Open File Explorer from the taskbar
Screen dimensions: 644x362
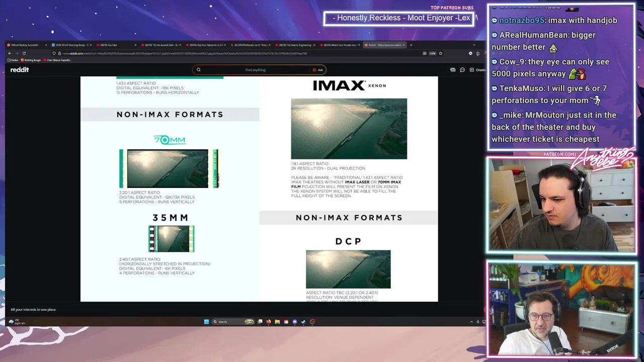[x=277, y=322]
